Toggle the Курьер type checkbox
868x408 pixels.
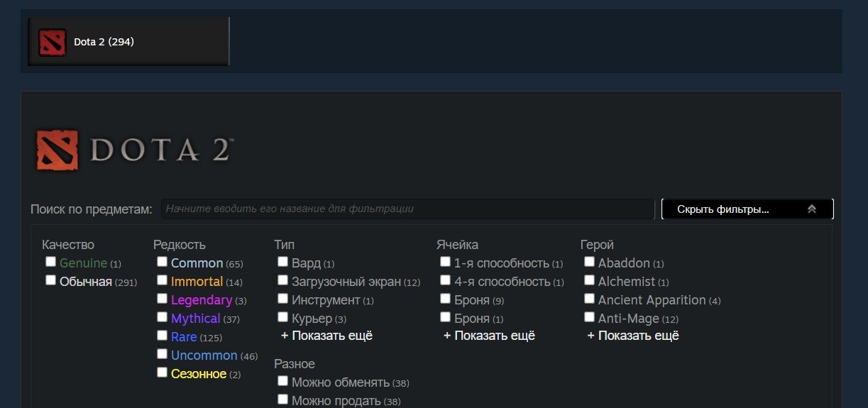(282, 317)
